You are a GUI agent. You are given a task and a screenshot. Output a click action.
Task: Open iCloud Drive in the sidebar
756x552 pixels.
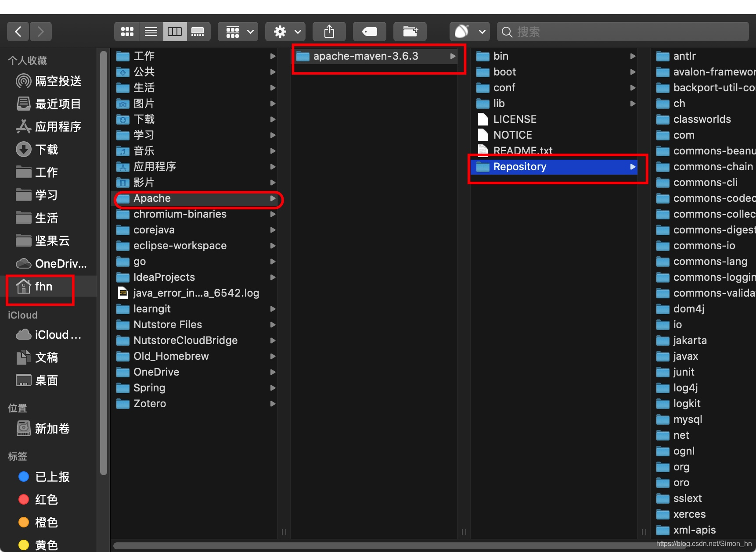pos(49,334)
